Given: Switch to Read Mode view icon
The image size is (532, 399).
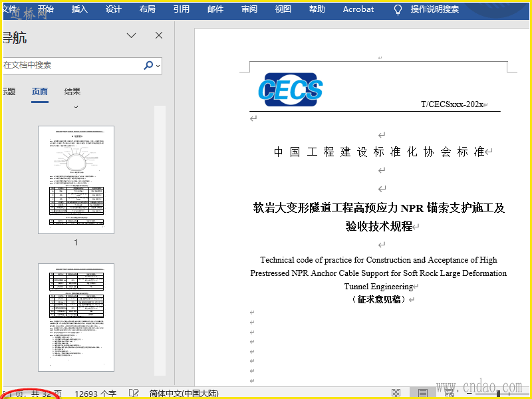Looking at the screenshot, I should (x=396, y=393).
